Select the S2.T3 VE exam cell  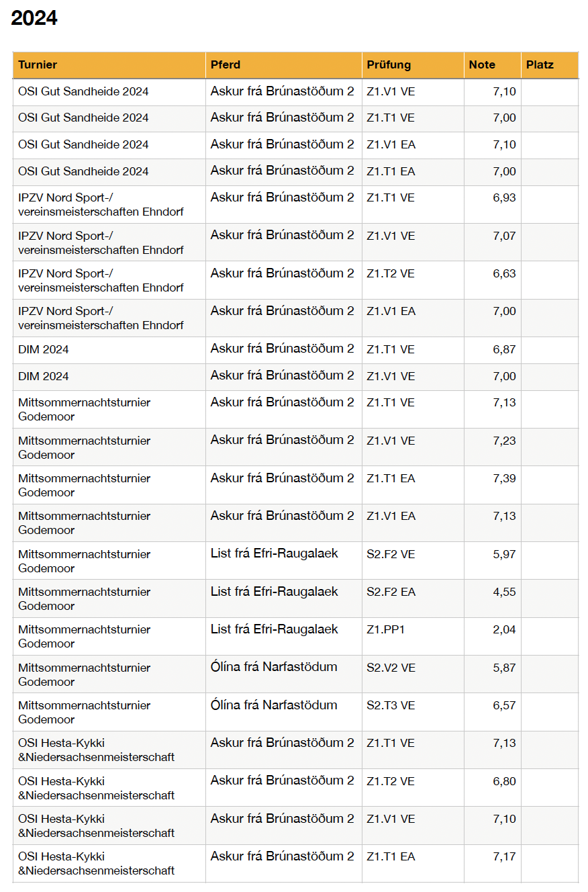coord(391,706)
